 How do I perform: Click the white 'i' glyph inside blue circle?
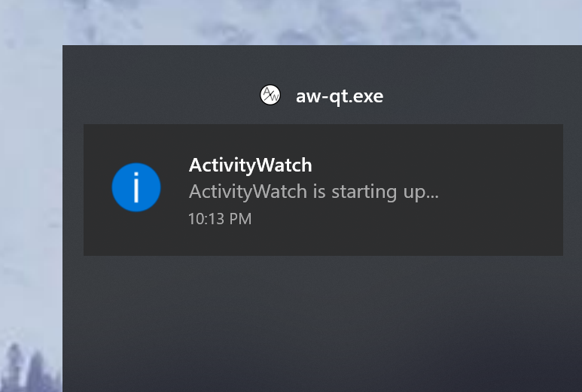(136, 187)
